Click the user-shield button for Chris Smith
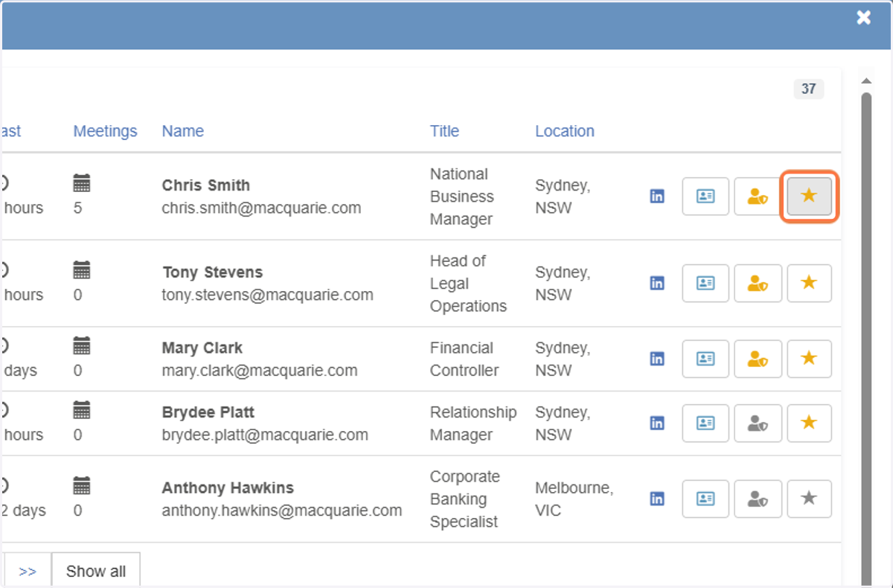Image resolution: width=893 pixels, height=588 pixels. (x=758, y=196)
